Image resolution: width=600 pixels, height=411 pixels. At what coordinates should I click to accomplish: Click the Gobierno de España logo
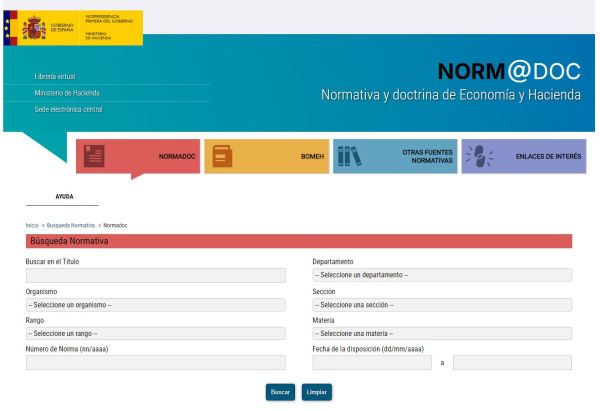[x=73, y=28]
